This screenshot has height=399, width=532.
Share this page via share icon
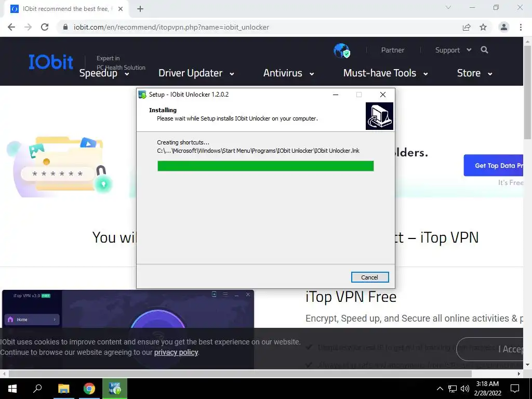pos(467,27)
